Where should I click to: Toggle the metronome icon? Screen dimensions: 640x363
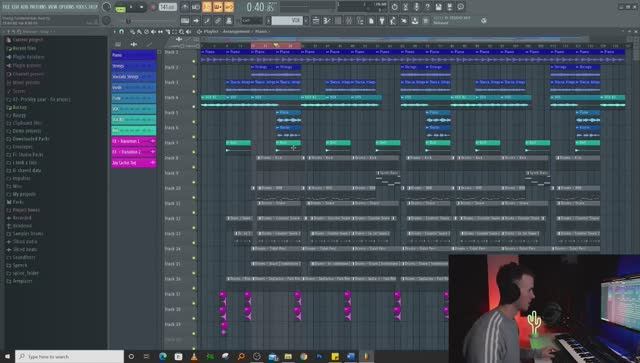[185, 7]
